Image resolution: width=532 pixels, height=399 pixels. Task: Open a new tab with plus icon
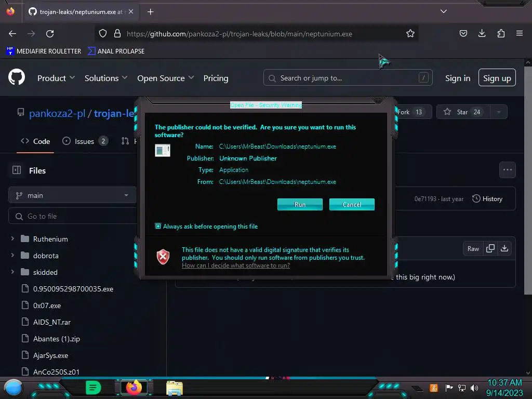pyautogui.click(x=150, y=12)
